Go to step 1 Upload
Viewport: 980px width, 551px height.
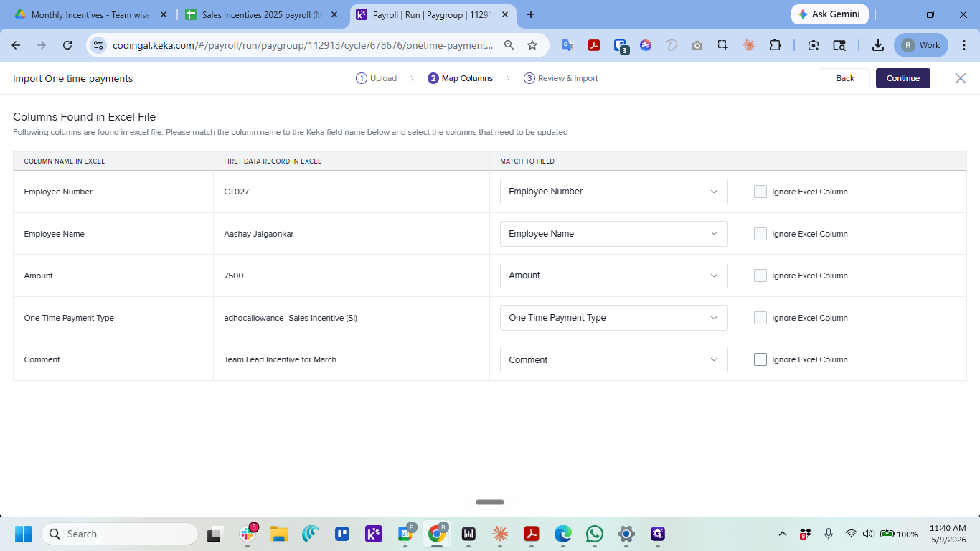376,78
